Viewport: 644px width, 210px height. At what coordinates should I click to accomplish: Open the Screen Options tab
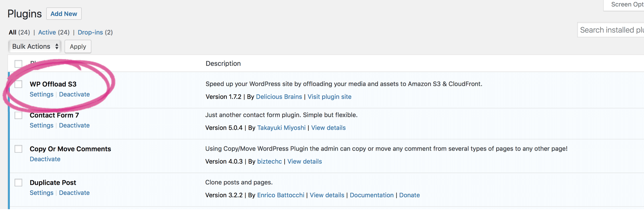click(x=624, y=5)
